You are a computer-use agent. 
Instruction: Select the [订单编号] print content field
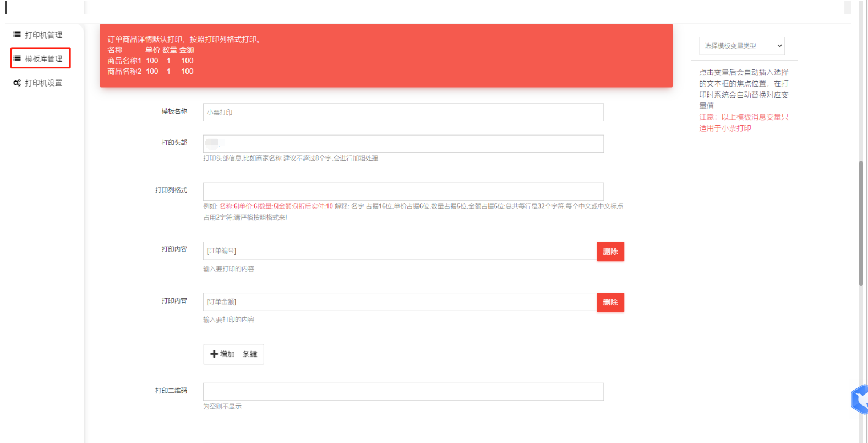click(x=399, y=251)
